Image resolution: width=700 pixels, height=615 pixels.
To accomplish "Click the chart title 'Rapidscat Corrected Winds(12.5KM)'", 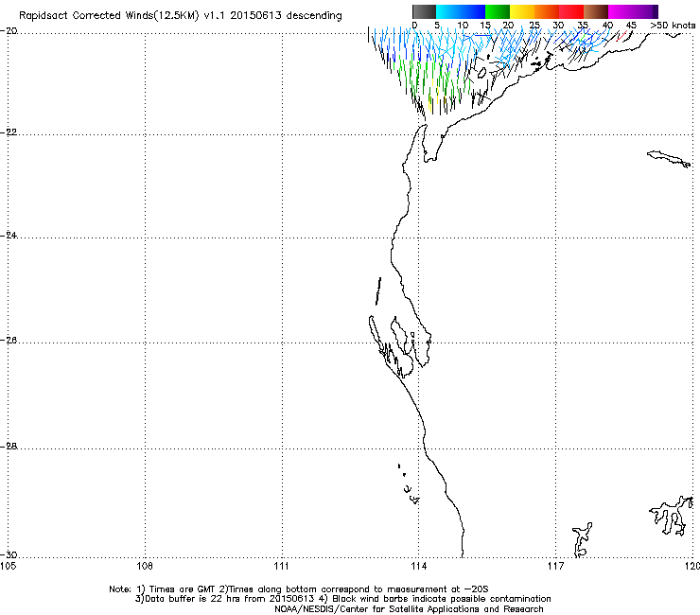I will (x=109, y=16).
